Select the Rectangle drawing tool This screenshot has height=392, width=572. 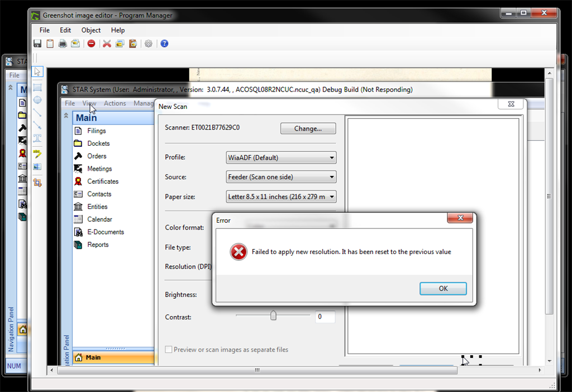(x=37, y=87)
